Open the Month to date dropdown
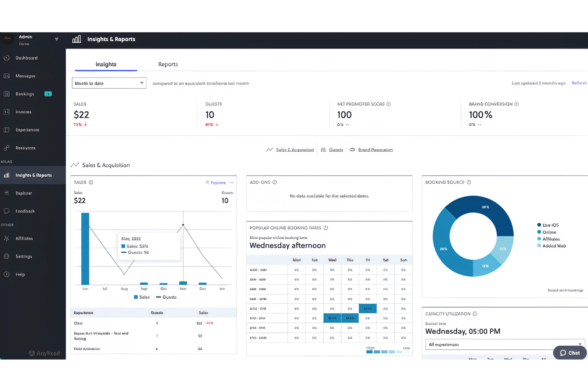Viewport: 588px width, 392px height. coord(109,83)
